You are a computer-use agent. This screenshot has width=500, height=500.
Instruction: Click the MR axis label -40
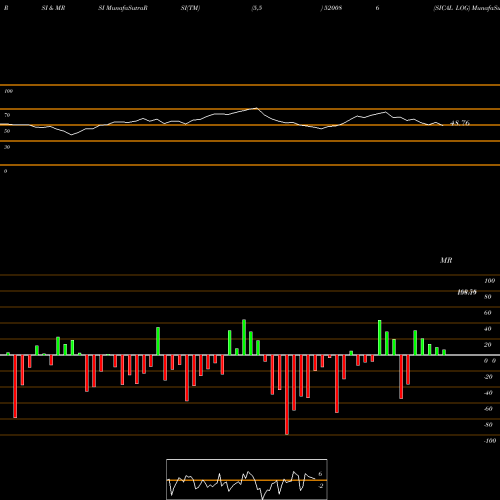[488, 393]
